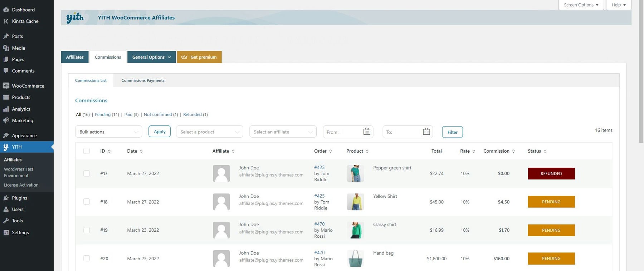Open the calendar icon in From field
The height and width of the screenshot is (271, 644).
click(367, 132)
